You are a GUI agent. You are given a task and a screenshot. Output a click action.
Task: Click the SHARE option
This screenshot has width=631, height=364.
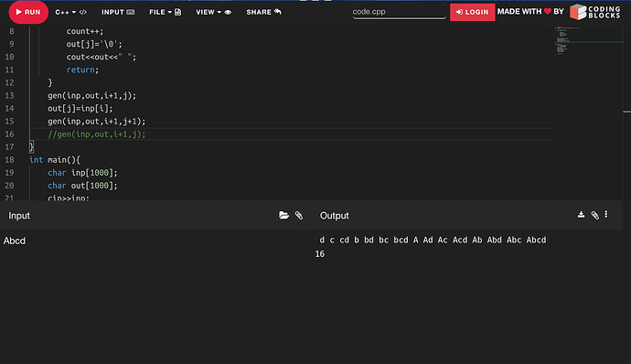tap(263, 12)
